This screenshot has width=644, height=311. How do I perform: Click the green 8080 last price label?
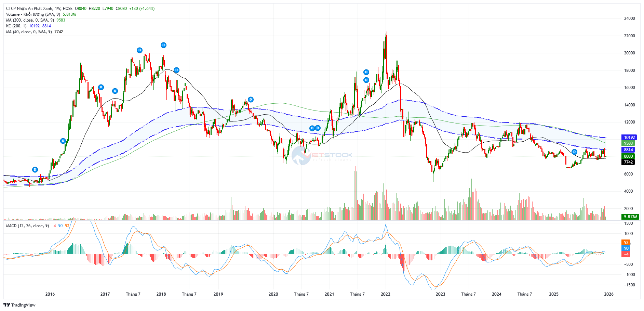(x=628, y=156)
